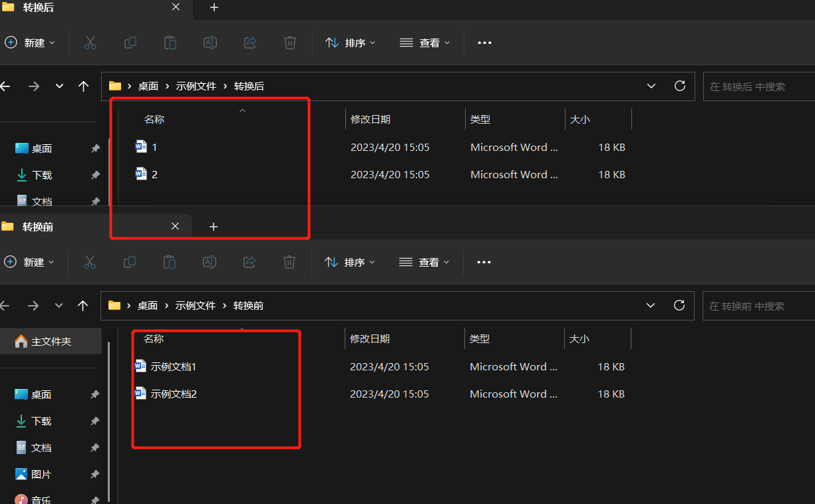Click the share icon in the 转换前 window toolbar
This screenshot has width=815, height=504.
(x=249, y=262)
